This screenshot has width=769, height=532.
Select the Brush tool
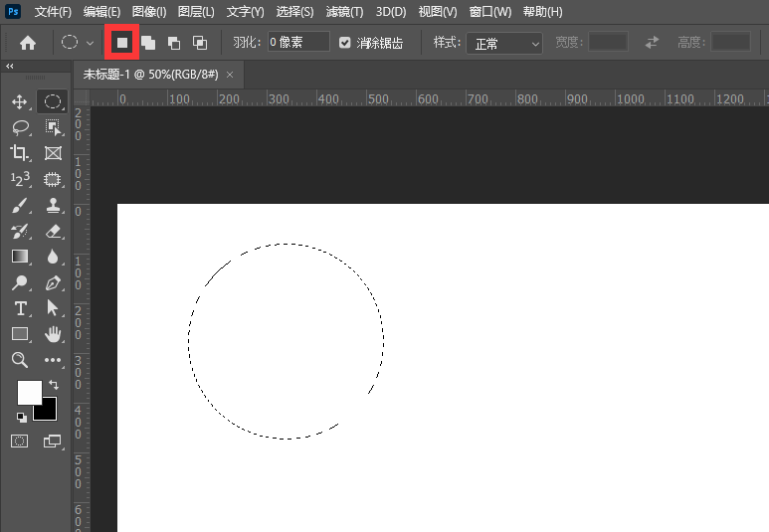19,206
